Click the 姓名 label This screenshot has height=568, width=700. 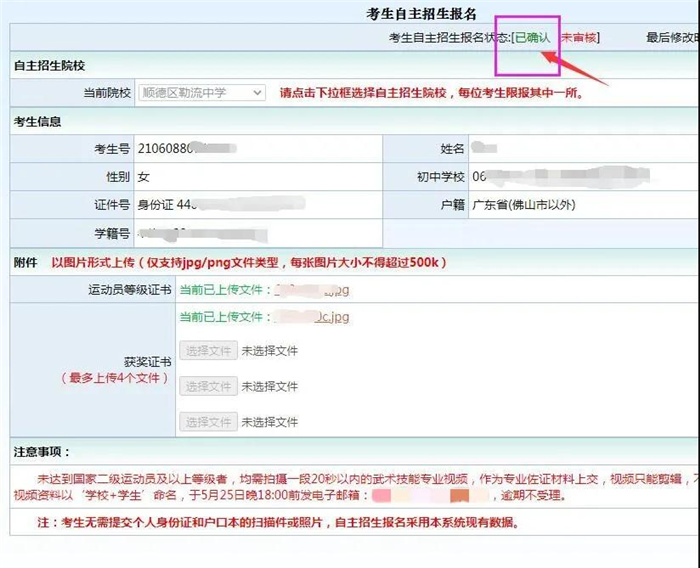(x=452, y=148)
